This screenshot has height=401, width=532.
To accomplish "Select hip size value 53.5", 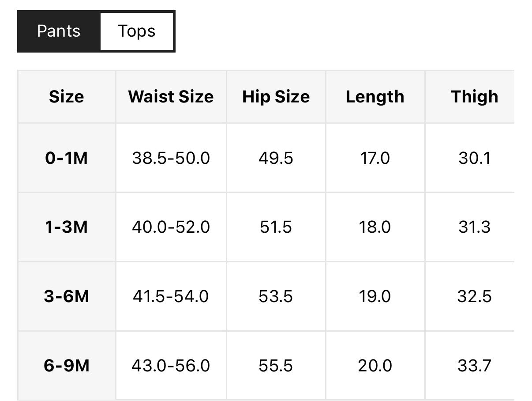I will 276,296.
